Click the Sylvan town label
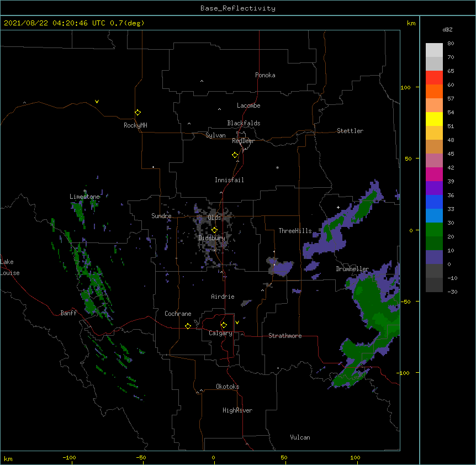The width and height of the screenshot is (476, 465). (215, 135)
